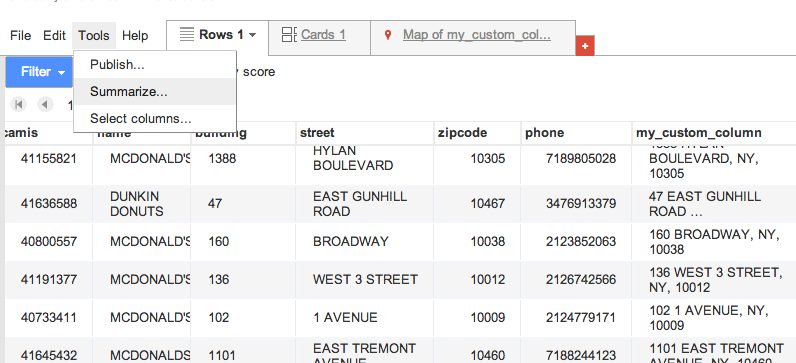Viewport: 796px width, 363px height.
Task: Select camis cell 41191377
Action: [49, 280]
